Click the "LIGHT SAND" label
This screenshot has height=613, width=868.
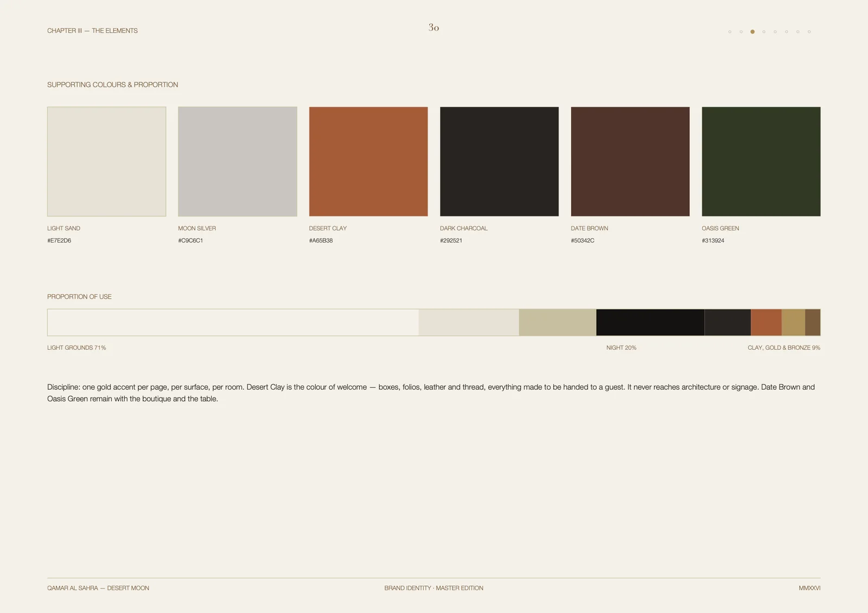[63, 228]
